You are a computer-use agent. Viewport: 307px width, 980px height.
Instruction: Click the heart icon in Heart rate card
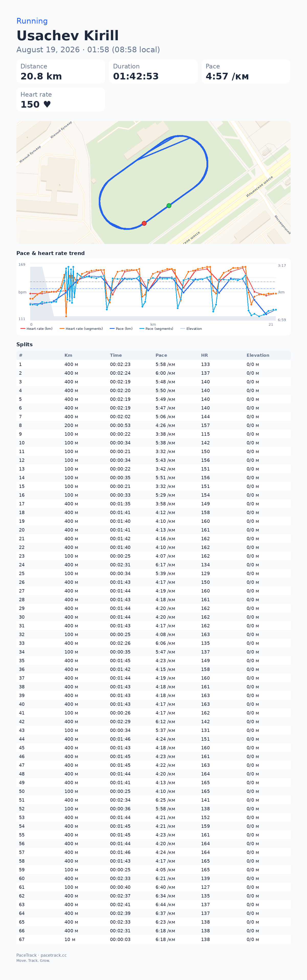(x=47, y=104)
